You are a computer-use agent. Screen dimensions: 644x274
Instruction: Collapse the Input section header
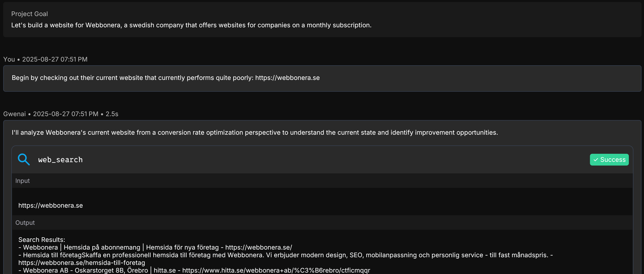point(22,181)
